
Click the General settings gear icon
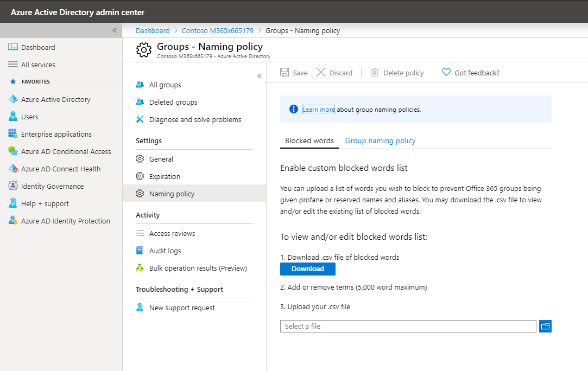coord(140,159)
